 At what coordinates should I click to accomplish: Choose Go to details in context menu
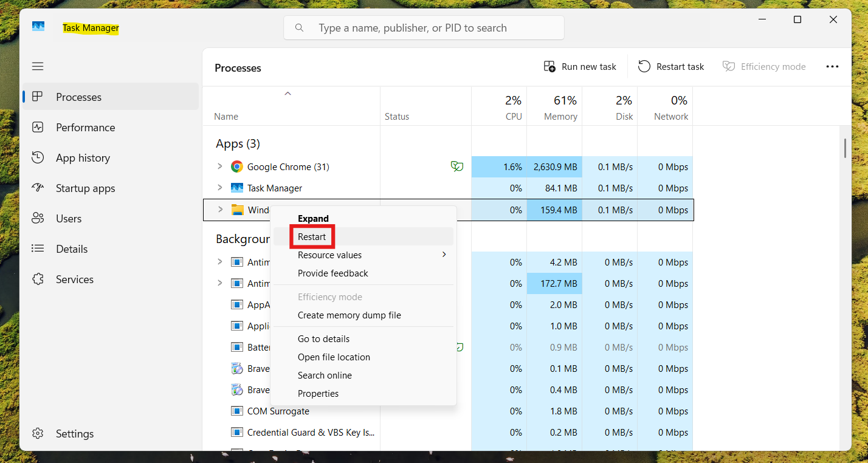[323, 338]
